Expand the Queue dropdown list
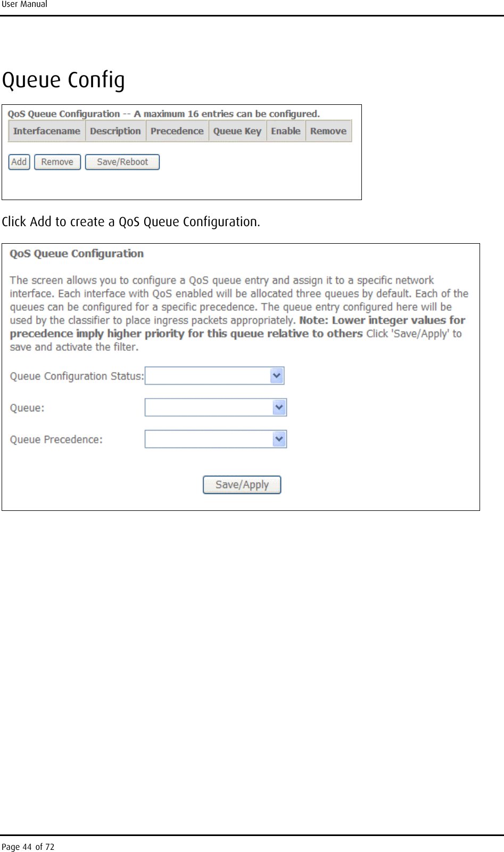Screen dimensions: 504x852 point(216,408)
